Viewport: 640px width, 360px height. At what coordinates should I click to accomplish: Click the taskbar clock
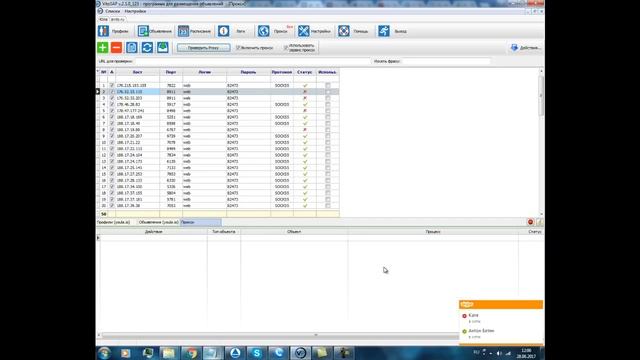(526, 353)
